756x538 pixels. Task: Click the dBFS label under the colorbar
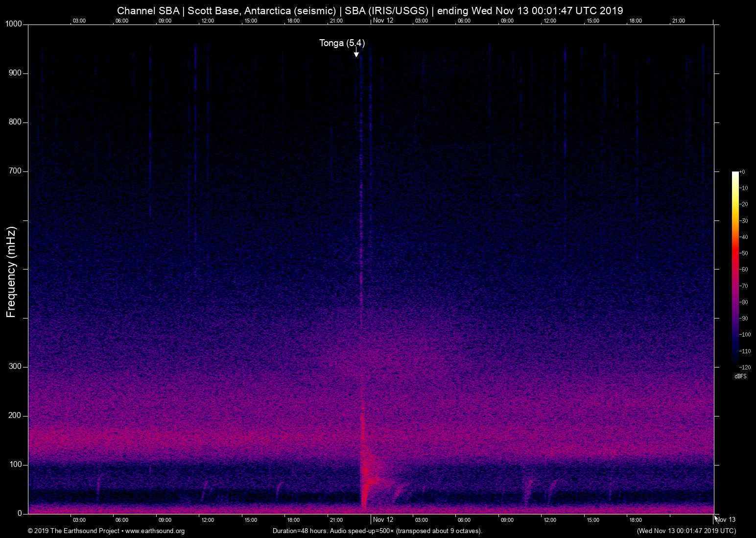(x=739, y=376)
